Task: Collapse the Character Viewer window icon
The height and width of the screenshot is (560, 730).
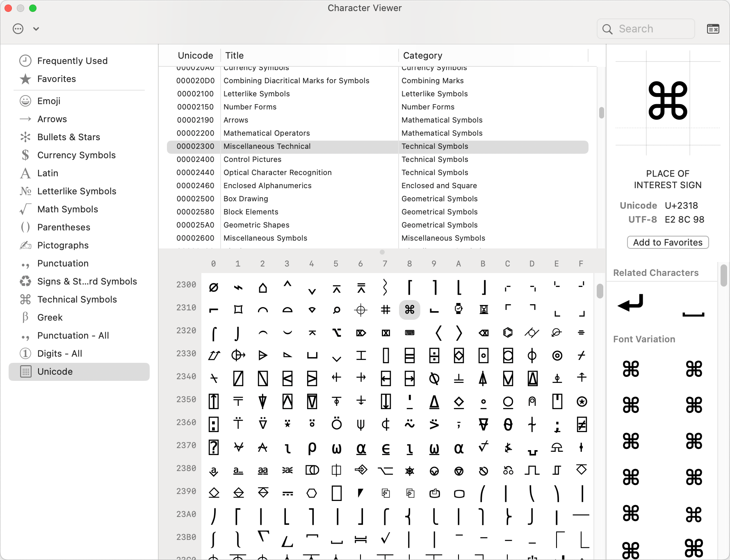Action: click(713, 29)
